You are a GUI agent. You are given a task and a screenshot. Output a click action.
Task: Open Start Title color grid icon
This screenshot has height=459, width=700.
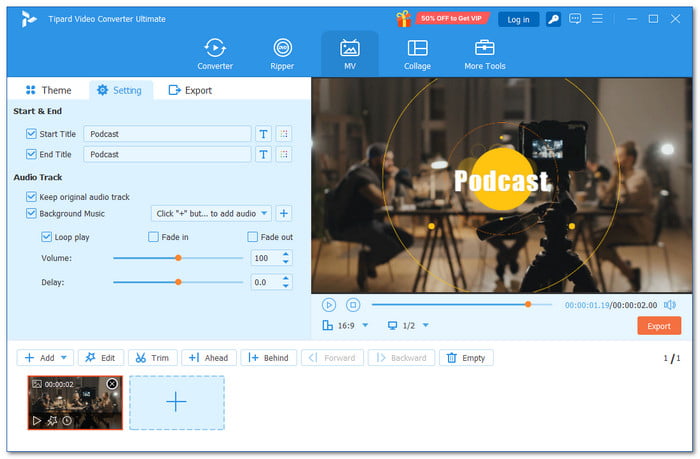[x=284, y=134]
